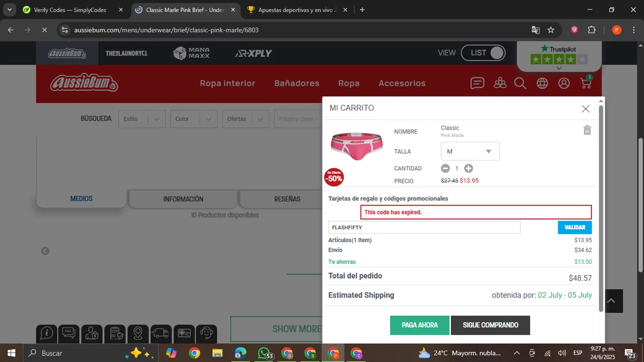
Task: Open the Chrome profile avatar
Action: click(x=617, y=30)
